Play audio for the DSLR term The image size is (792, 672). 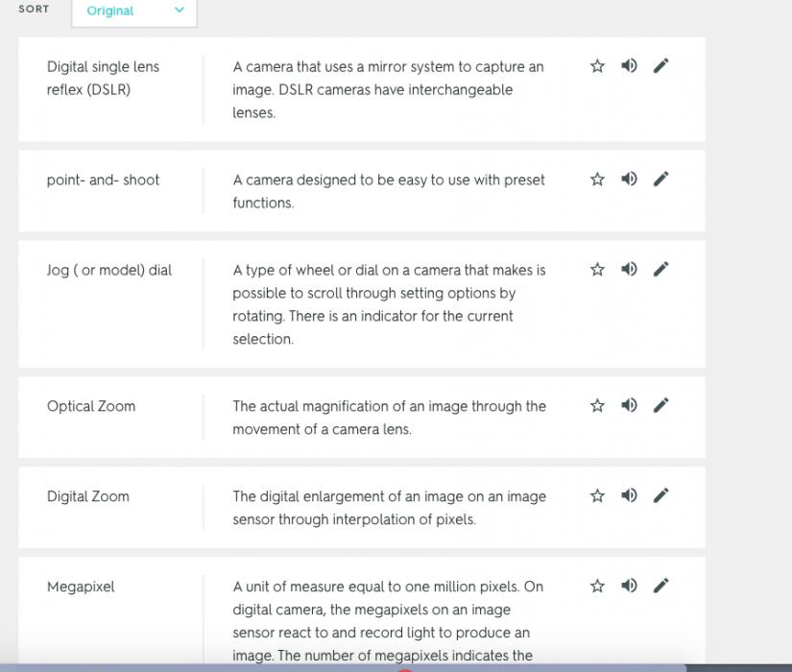(629, 66)
